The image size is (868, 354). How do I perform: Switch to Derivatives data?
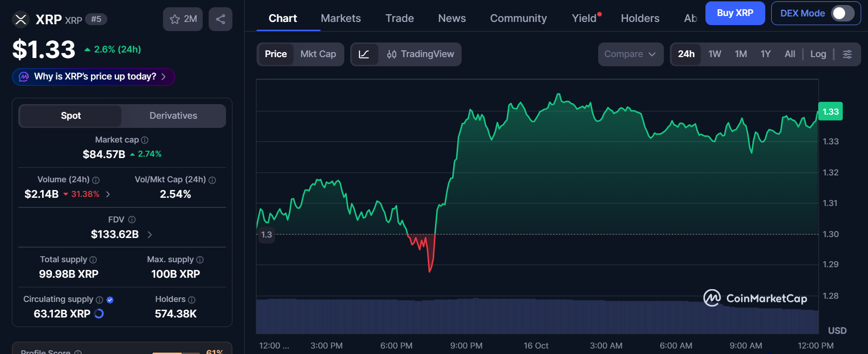point(174,116)
